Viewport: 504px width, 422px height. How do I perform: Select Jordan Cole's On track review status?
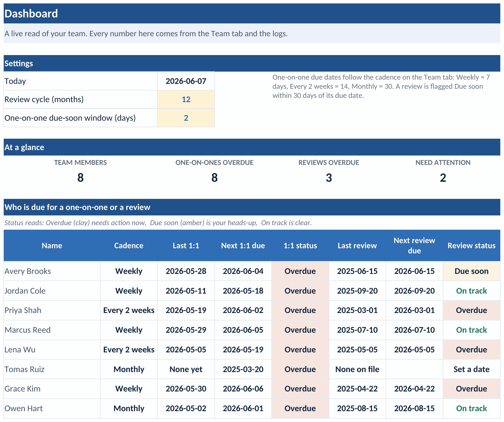(x=472, y=291)
